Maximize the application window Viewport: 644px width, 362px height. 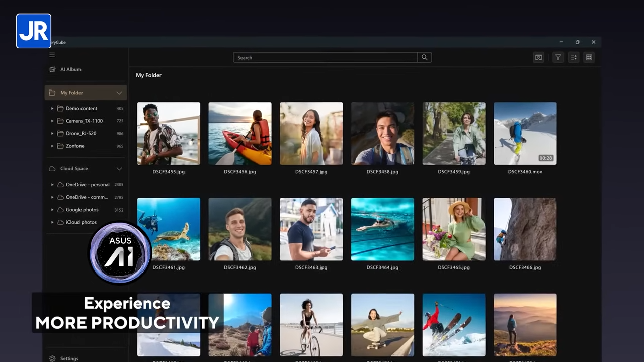point(577,42)
